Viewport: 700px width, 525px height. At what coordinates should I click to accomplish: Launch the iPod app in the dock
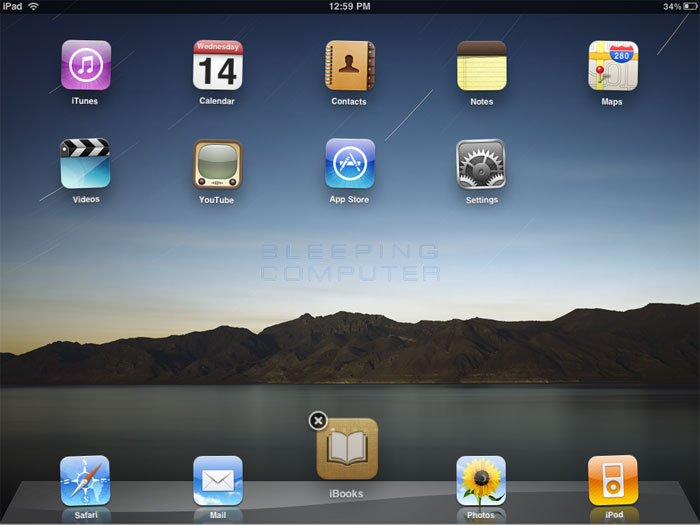tap(612, 481)
